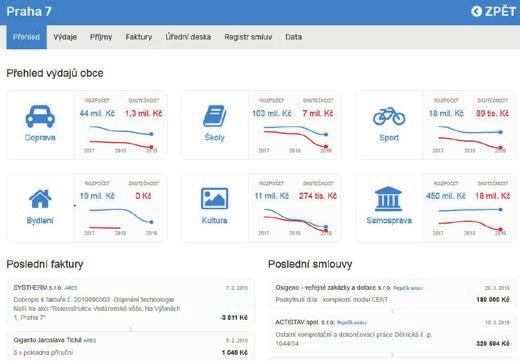
Task: Click the 7 mil. Kč Školy actual
Action: (318, 113)
